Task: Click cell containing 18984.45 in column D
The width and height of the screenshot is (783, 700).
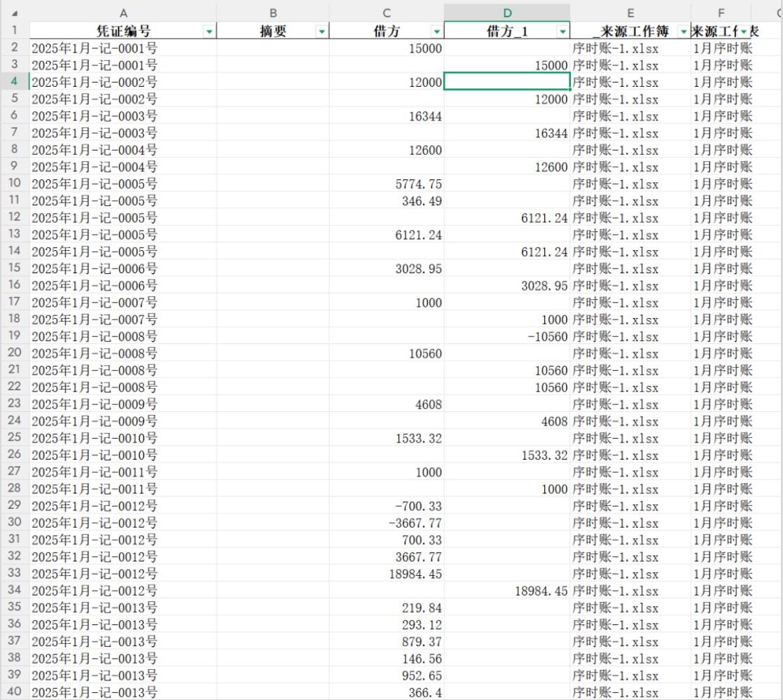Action: [507, 591]
